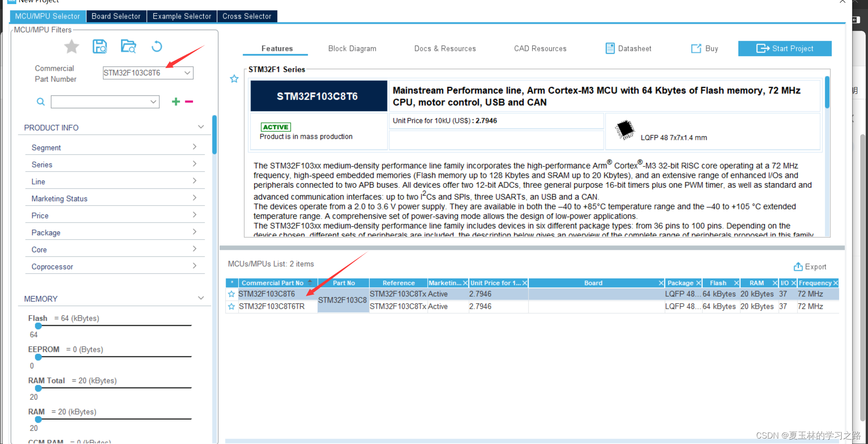Open the Buy link
This screenshot has height=444, width=868.
tap(704, 49)
